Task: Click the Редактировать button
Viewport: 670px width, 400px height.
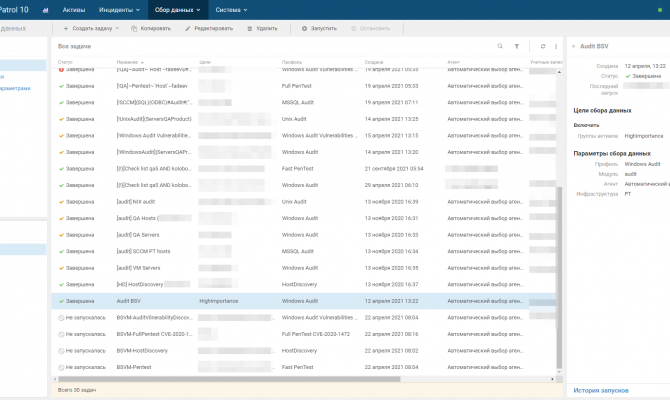Action: 209,29
